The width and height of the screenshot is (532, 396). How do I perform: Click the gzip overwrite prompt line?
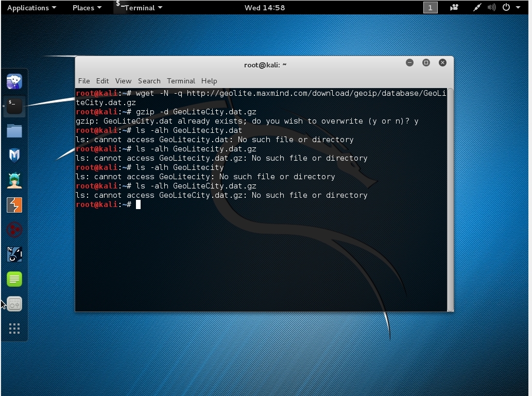pos(247,121)
